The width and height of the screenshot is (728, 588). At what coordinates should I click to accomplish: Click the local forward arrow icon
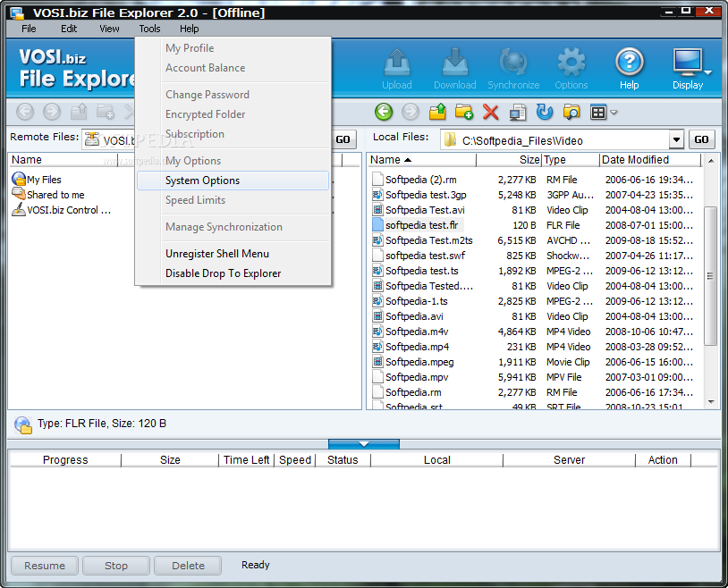[x=410, y=112]
